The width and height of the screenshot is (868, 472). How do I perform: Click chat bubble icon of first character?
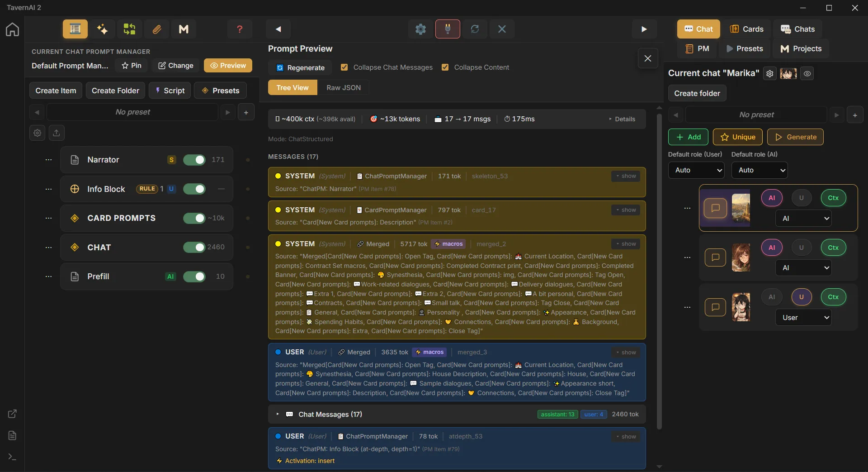(715, 208)
